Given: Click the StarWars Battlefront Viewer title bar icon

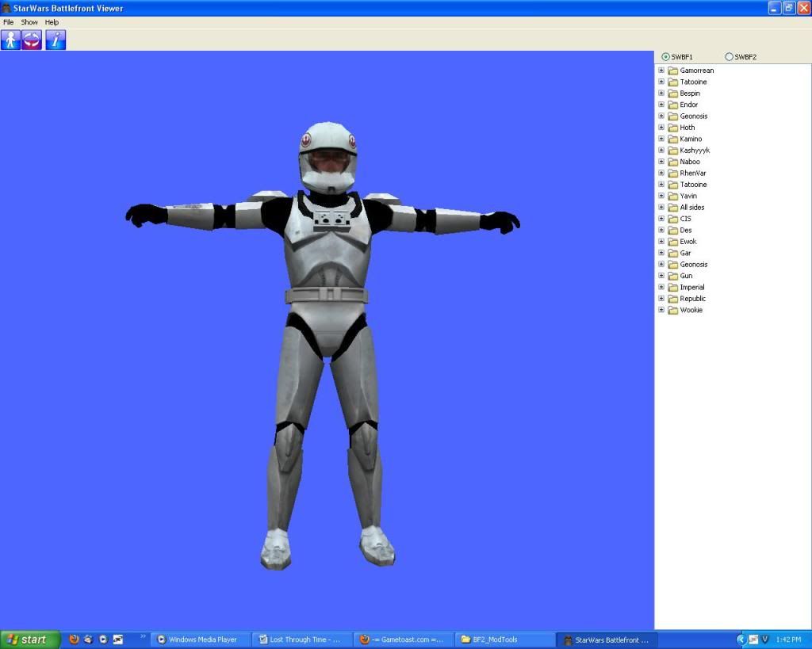Looking at the screenshot, I should coord(6,8).
